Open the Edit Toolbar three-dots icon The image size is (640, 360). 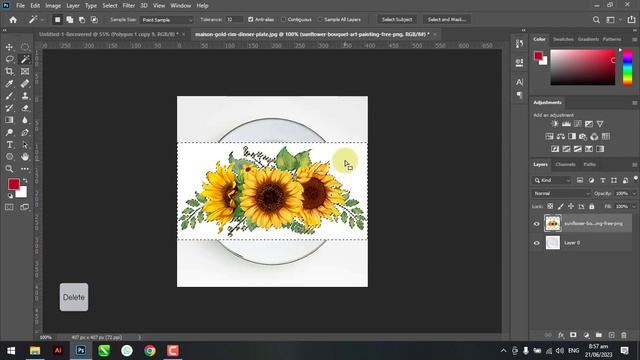click(25, 169)
